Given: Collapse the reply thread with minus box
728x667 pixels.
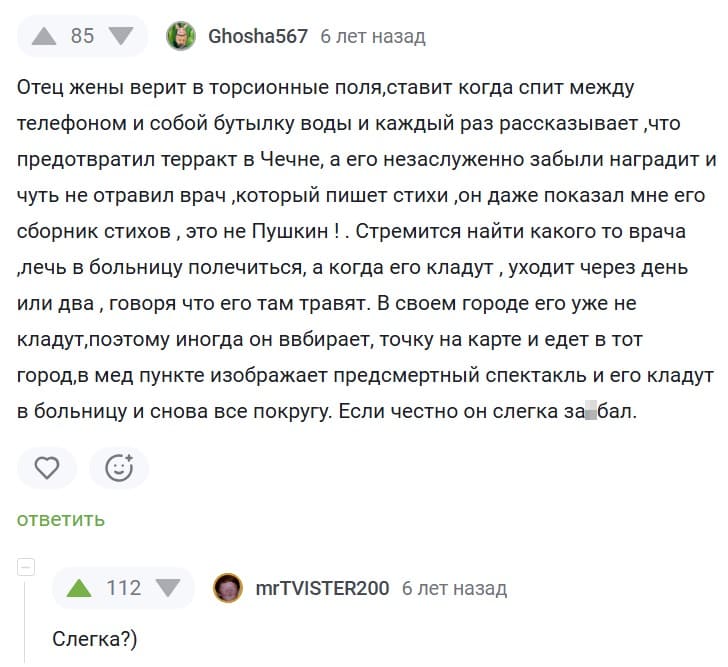Looking at the screenshot, I should (27, 567).
